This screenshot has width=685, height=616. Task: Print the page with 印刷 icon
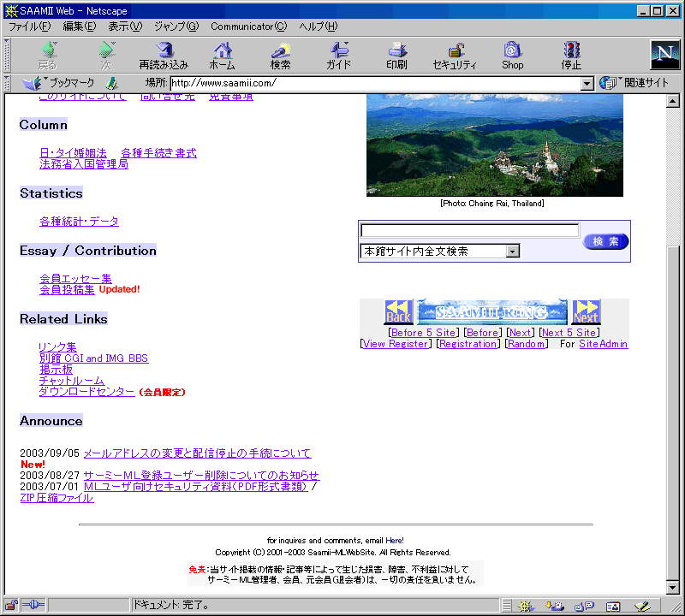coord(396,56)
